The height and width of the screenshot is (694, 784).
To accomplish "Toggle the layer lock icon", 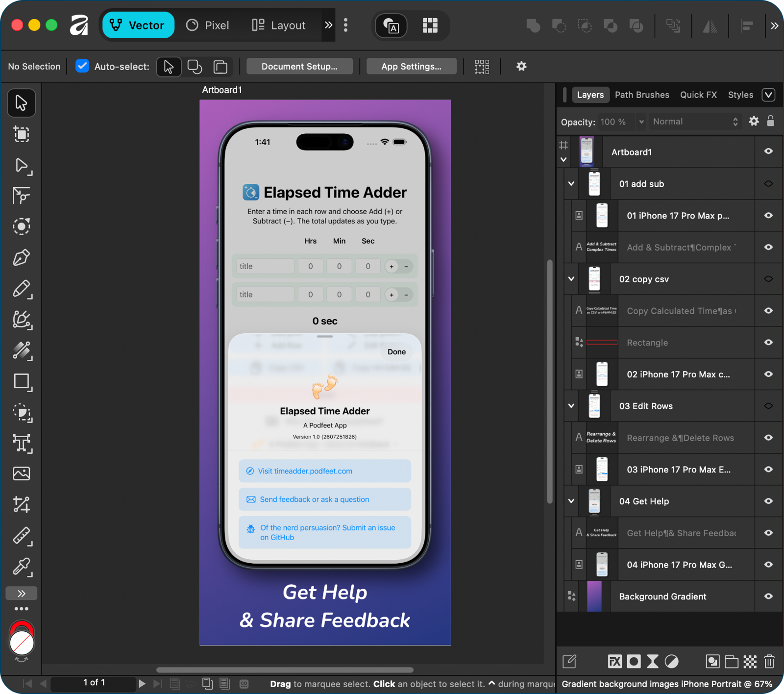I will click(x=771, y=121).
